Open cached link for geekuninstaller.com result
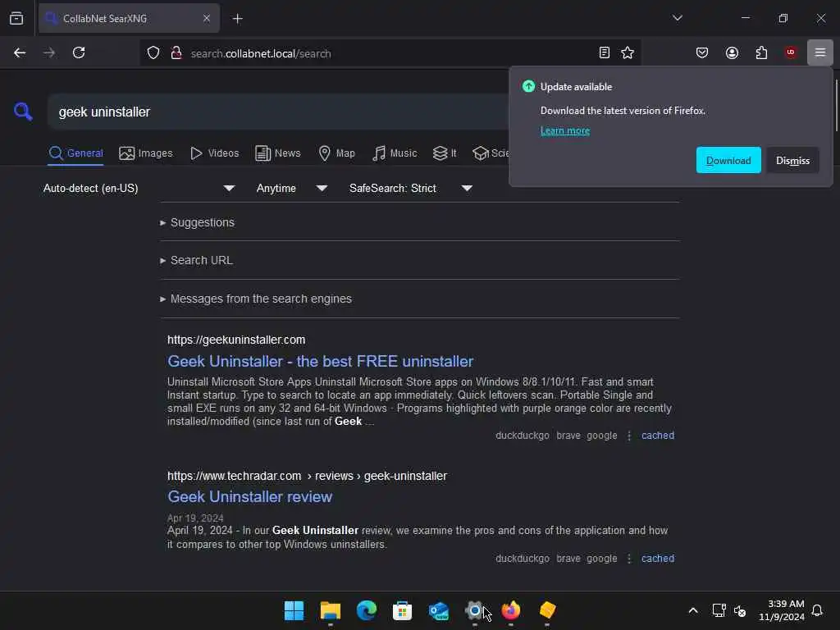The image size is (840, 630). (x=658, y=436)
